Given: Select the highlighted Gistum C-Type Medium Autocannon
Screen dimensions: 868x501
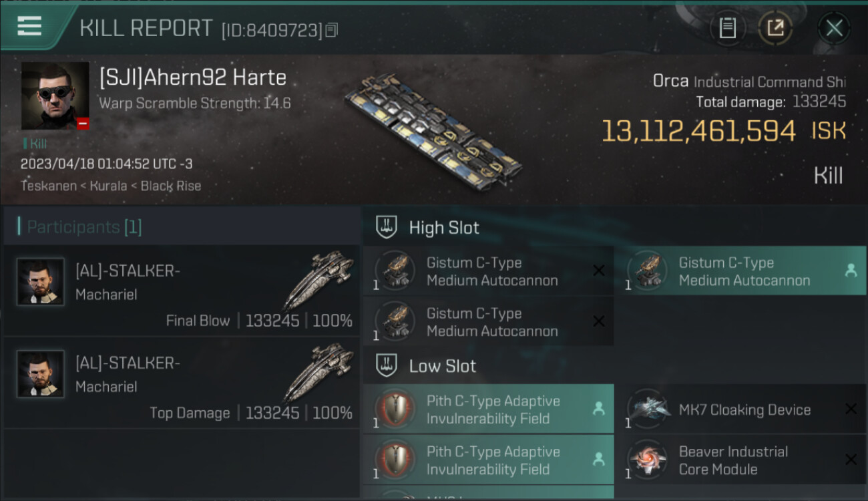Looking at the screenshot, I should (x=744, y=271).
